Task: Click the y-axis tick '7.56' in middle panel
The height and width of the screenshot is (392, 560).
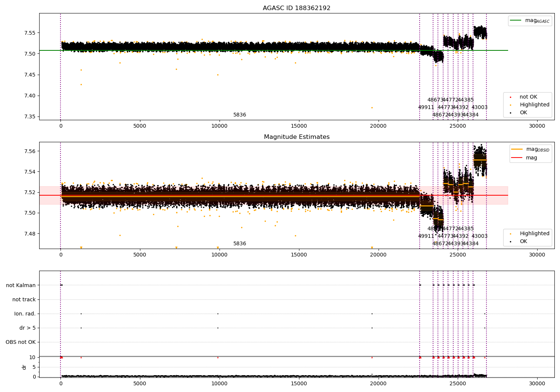Action: click(30, 152)
